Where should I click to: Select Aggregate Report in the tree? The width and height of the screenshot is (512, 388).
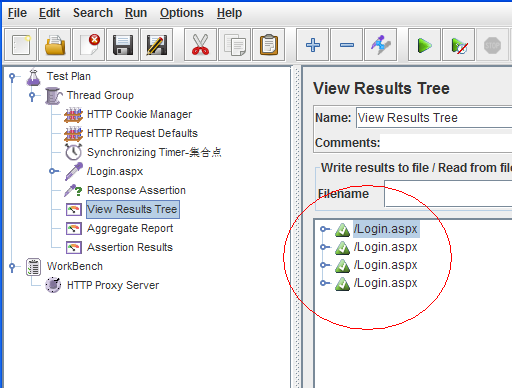click(130, 228)
